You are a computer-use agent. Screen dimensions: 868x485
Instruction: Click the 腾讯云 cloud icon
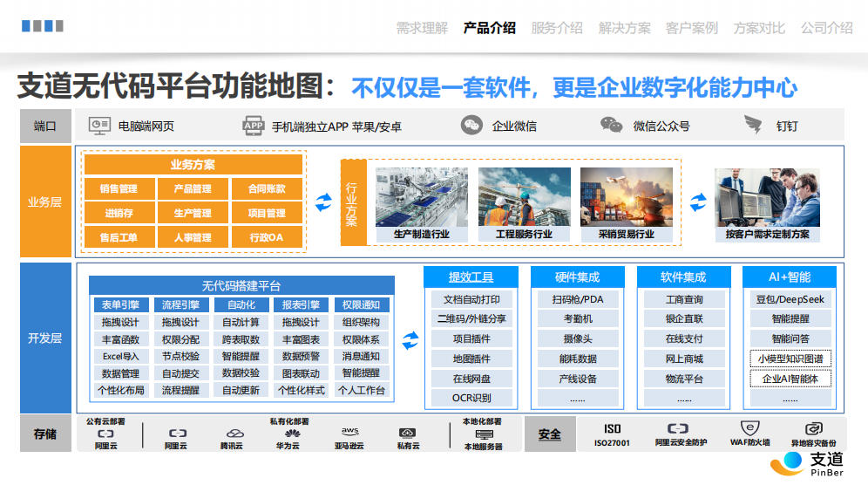coord(233,433)
